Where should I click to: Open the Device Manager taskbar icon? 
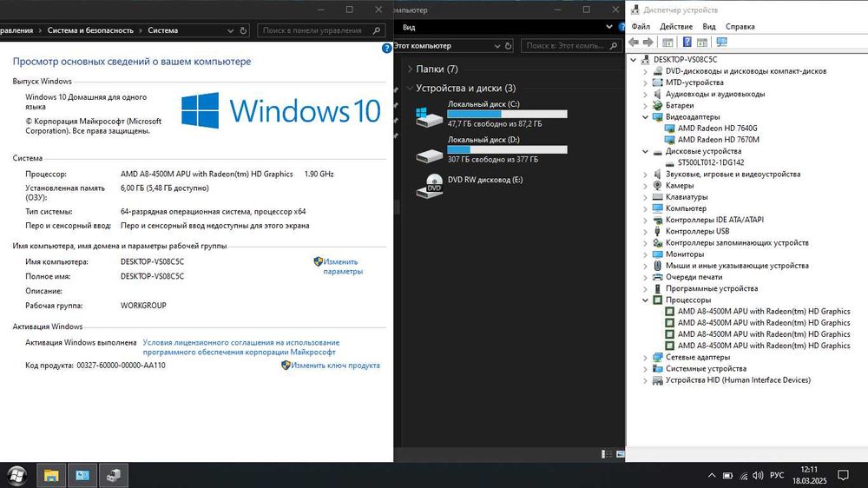(114, 475)
